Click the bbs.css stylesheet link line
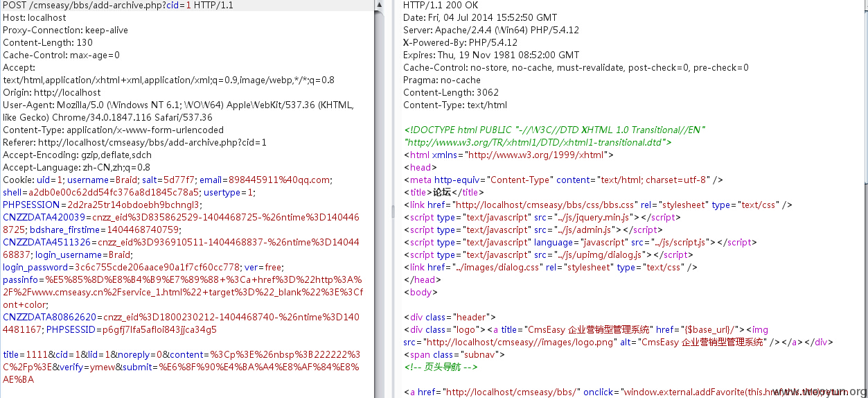Viewport: 868px width, 398px height. pos(598,205)
